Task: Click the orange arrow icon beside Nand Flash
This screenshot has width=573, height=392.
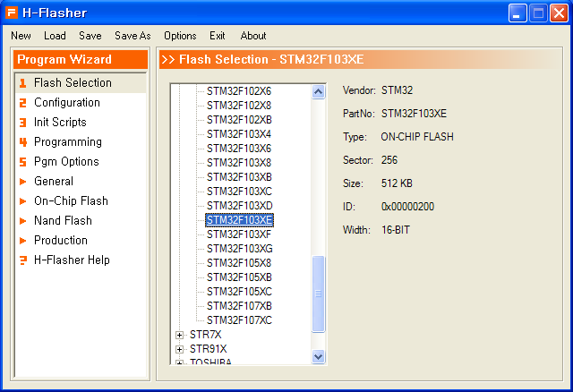Action: pyautogui.click(x=23, y=221)
